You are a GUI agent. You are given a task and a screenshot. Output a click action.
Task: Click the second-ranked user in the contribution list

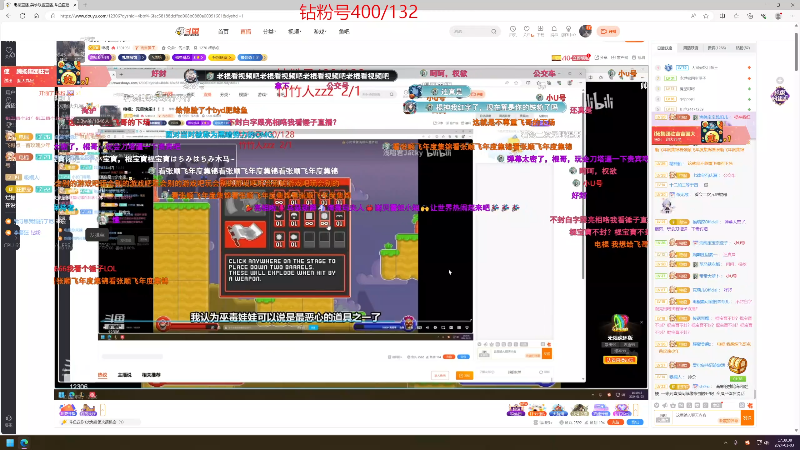click(703, 78)
